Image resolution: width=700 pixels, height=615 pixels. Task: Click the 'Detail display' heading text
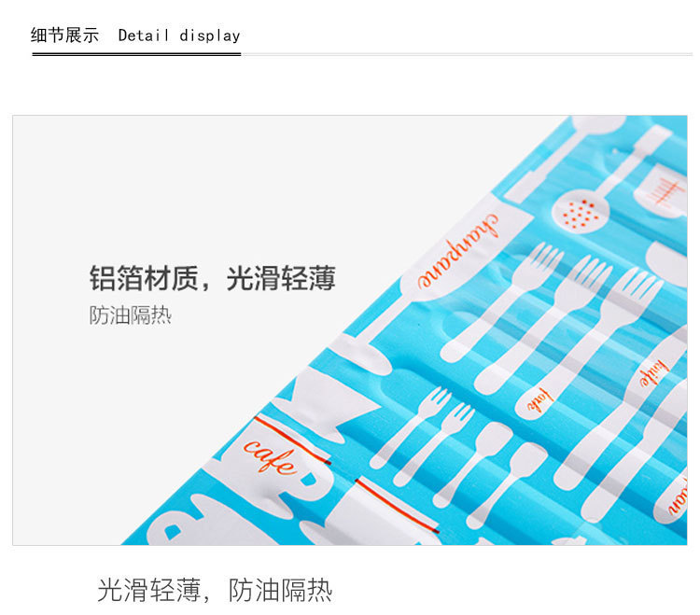(x=179, y=35)
